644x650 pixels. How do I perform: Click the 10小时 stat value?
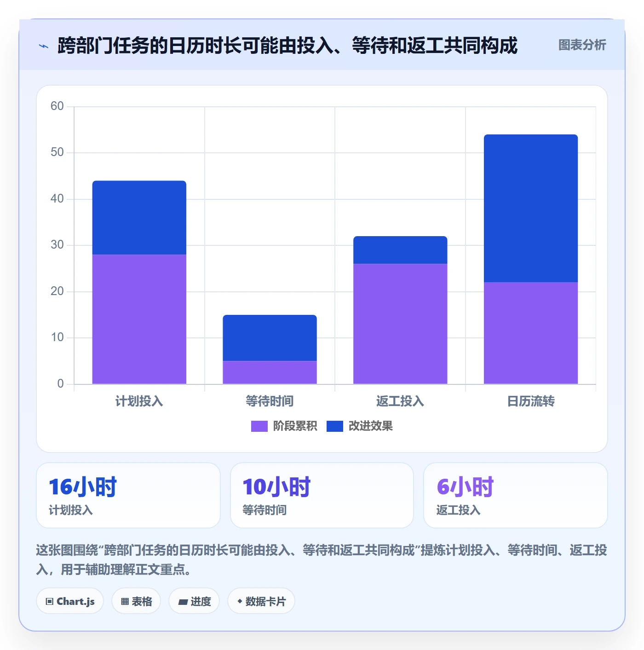[276, 487]
